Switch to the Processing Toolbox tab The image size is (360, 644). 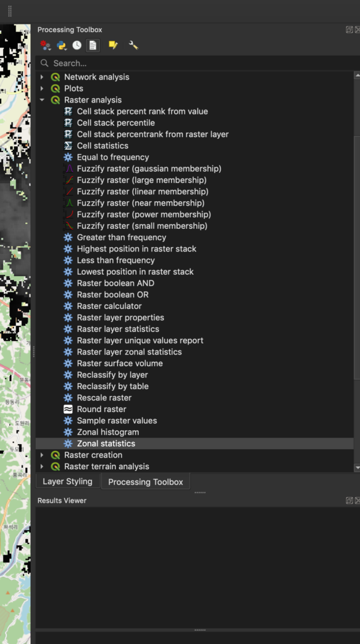point(146,482)
